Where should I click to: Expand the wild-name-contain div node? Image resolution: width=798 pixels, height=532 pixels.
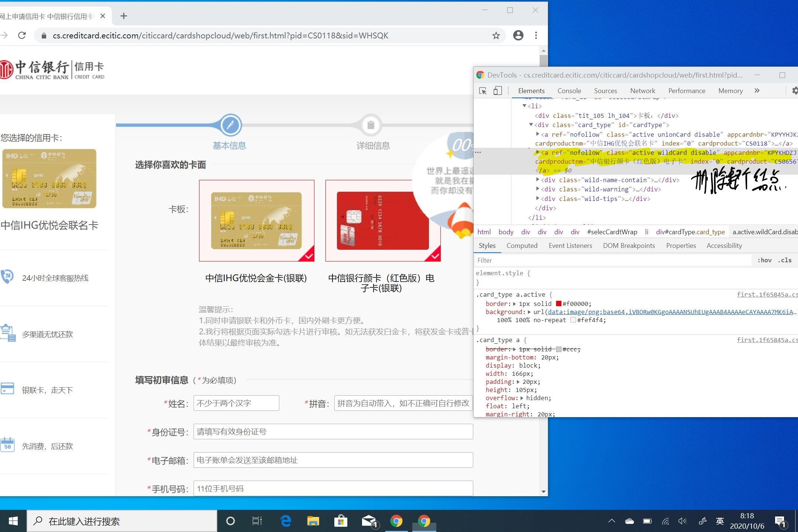click(x=538, y=180)
